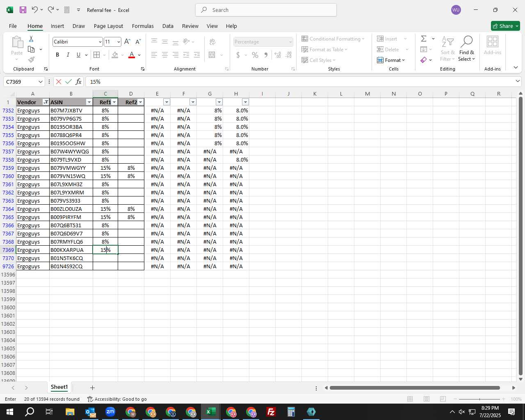Switch to the Data tab

pos(168,26)
